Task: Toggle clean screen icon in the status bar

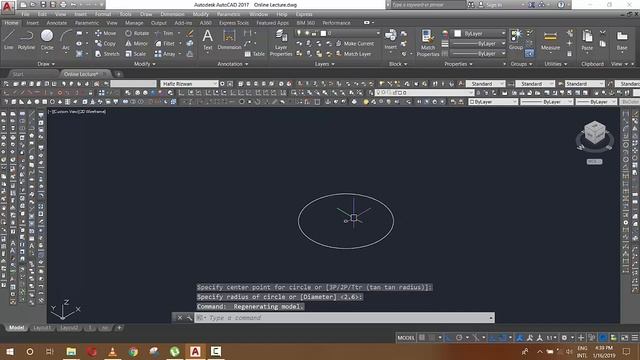Action: [624, 338]
